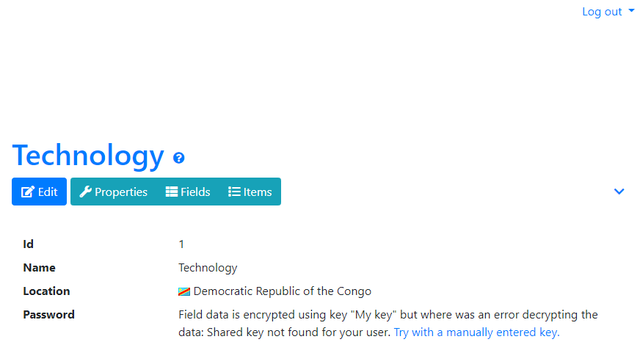Click the Password field label
640x364 pixels.
[x=49, y=315]
